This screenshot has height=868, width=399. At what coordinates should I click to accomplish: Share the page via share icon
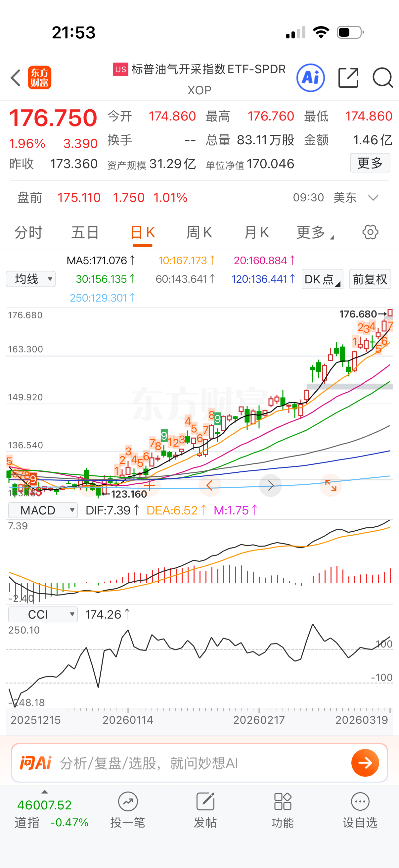click(348, 78)
